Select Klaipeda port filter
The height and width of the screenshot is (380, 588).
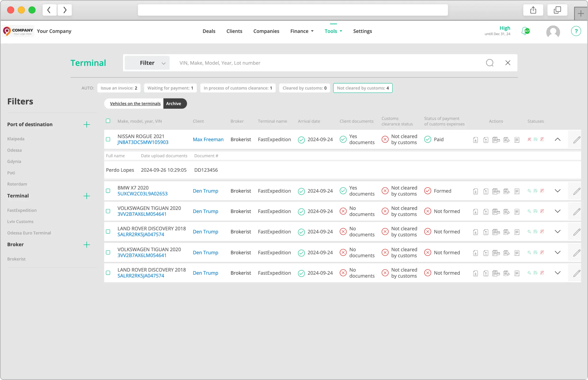coord(16,139)
